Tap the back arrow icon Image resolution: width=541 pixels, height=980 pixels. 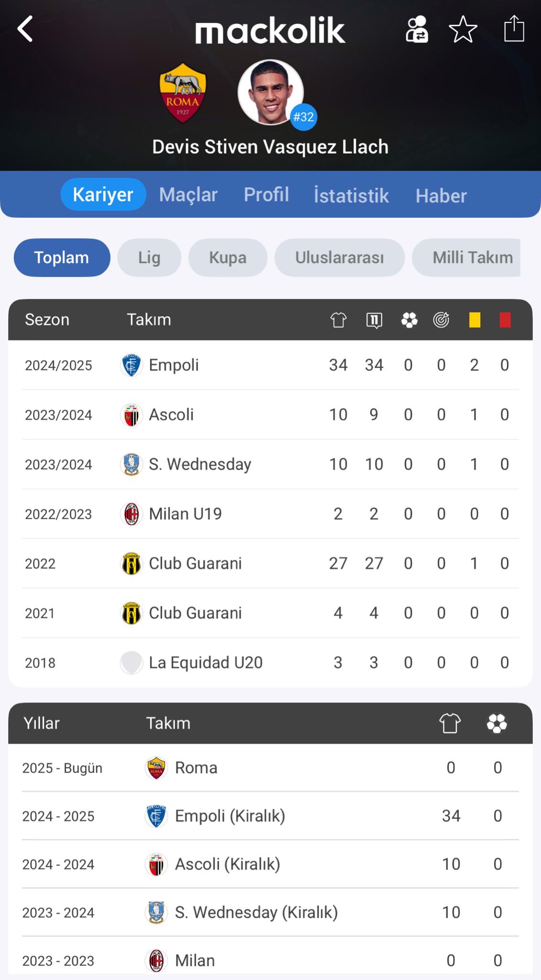(x=25, y=29)
